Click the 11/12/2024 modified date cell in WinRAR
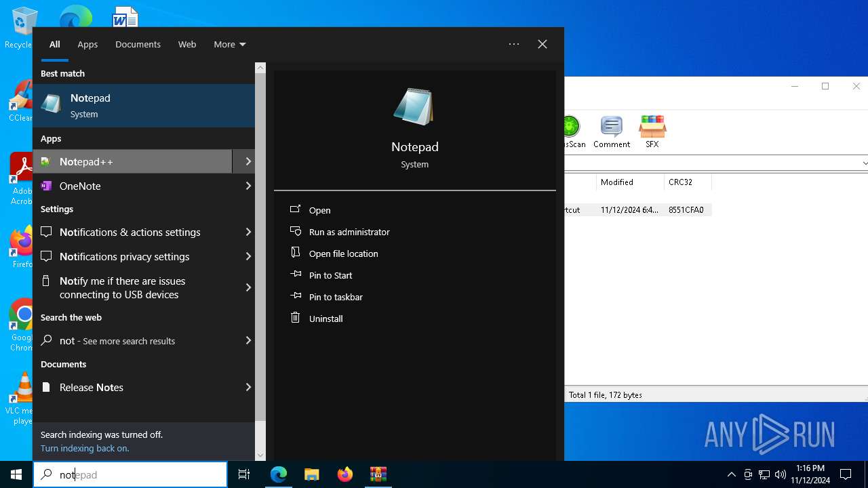Image resolution: width=868 pixels, height=488 pixels. coord(629,210)
